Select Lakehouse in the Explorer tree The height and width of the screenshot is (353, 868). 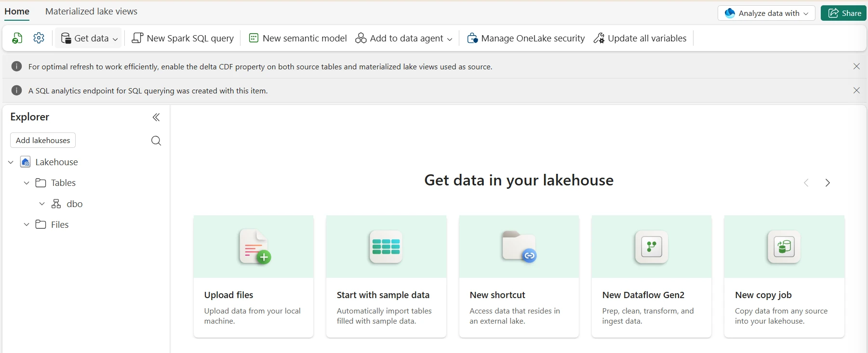pos(56,162)
